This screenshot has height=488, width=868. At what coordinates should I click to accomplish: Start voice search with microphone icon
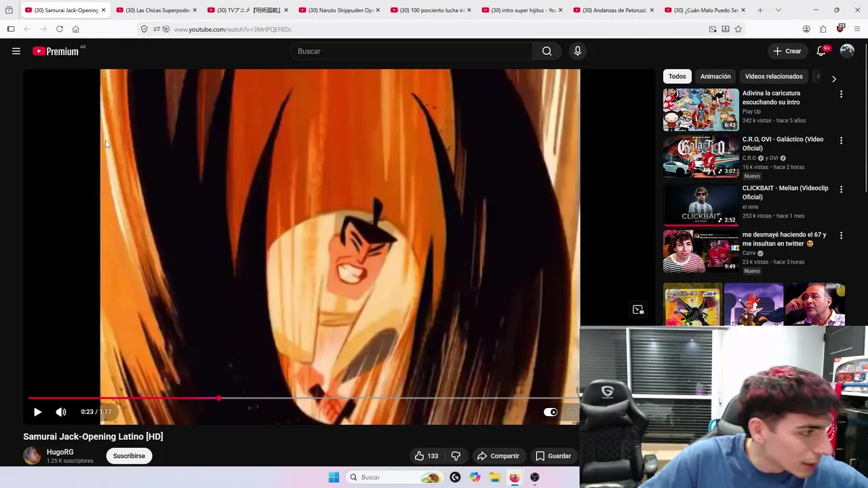tap(578, 51)
